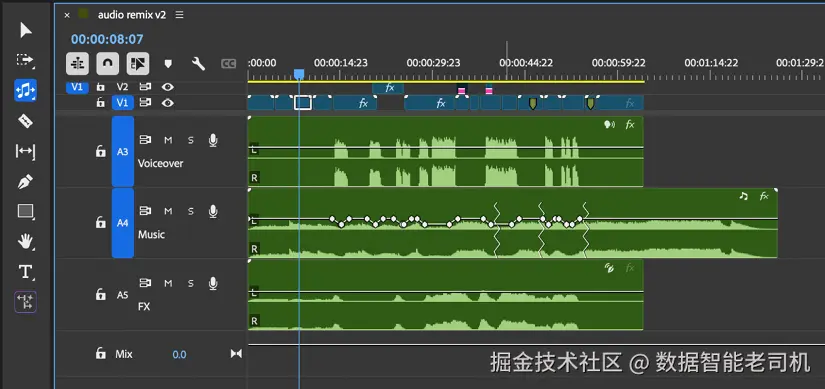Click SFX audio type icon on FX clip

click(609, 268)
